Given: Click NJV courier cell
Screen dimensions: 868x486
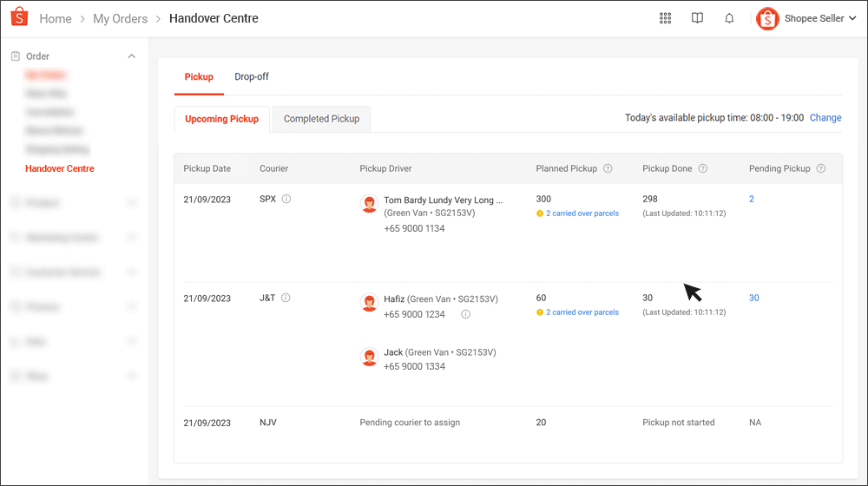Looking at the screenshot, I should coord(268,423).
